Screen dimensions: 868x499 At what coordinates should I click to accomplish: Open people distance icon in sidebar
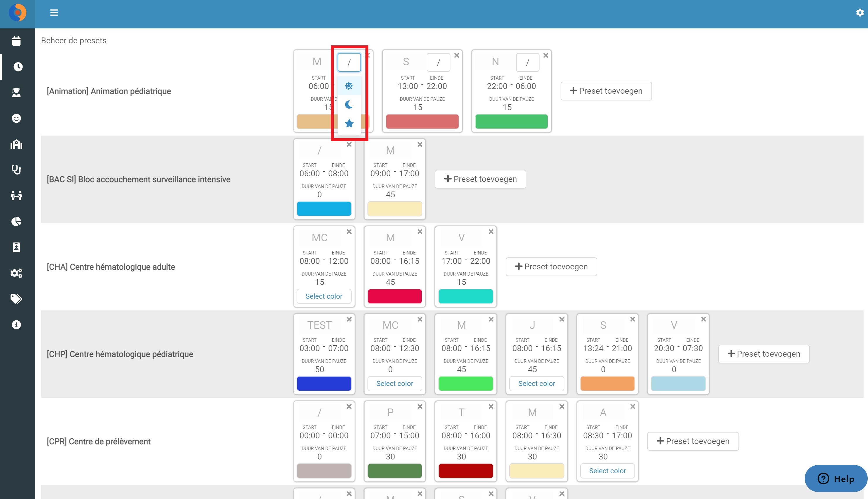pyautogui.click(x=16, y=196)
